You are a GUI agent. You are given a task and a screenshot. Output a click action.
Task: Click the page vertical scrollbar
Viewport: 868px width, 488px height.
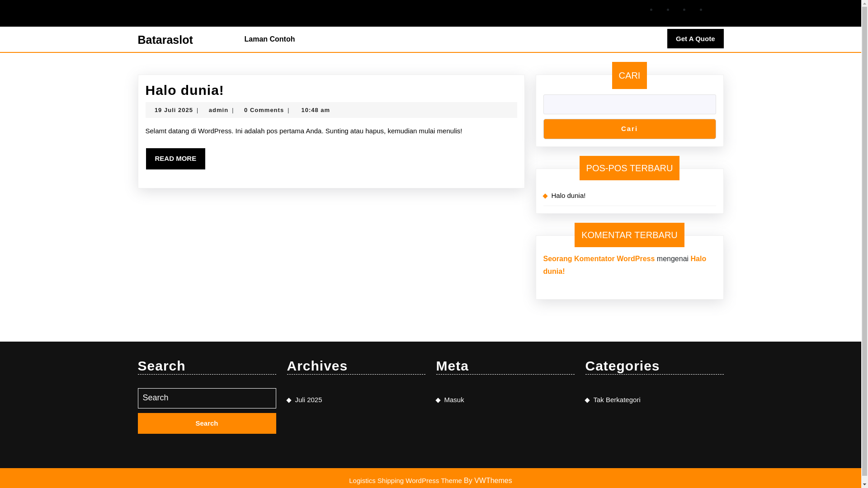(864, 244)
